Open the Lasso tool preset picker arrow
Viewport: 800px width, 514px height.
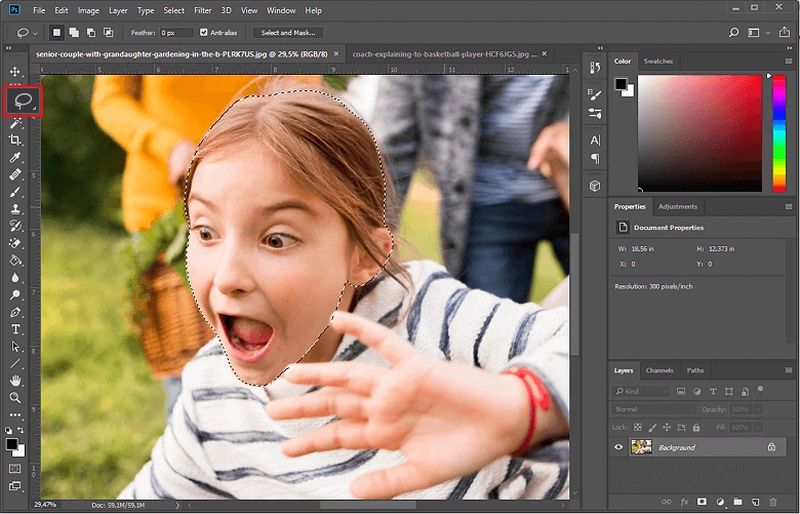(x=36, y=33)
